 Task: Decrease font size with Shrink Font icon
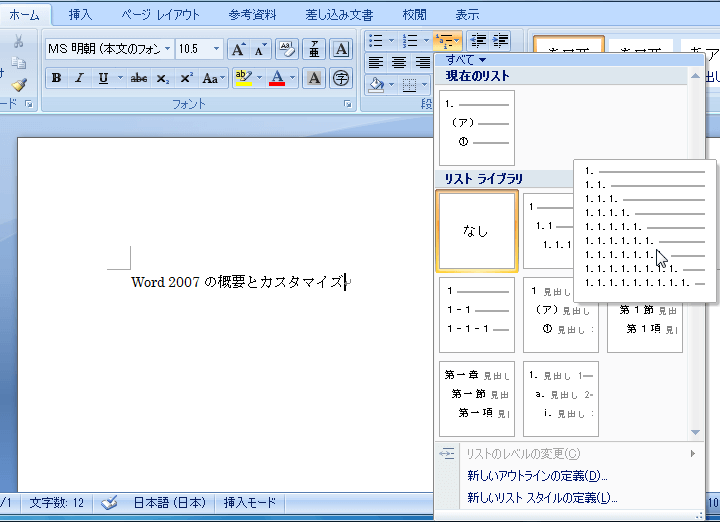(260, 49)
